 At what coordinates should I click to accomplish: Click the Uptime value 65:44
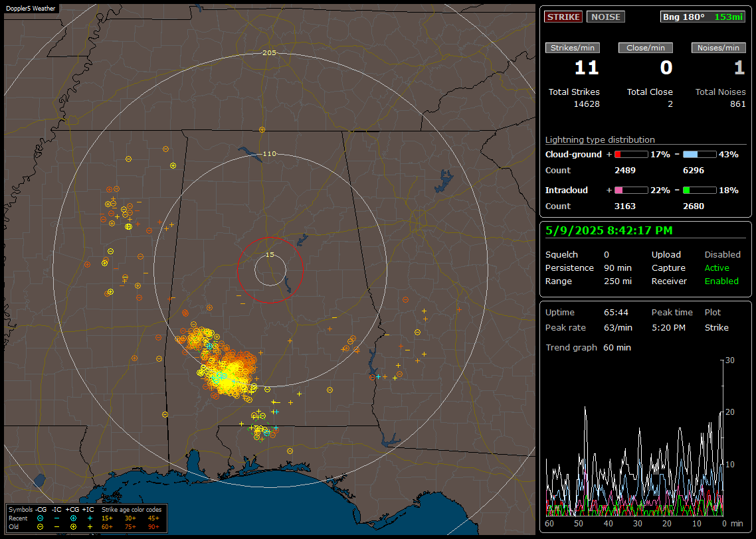point(616,313)
